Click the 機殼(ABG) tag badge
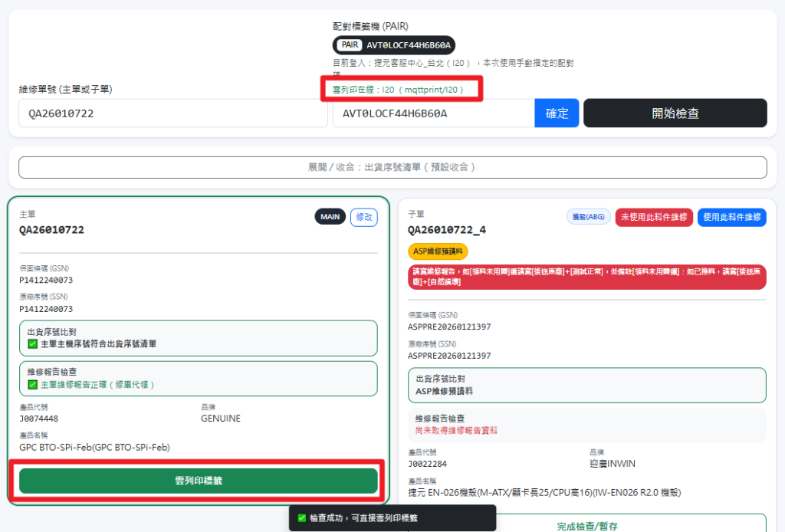This screenshot has width=785, height=532. coord(588,217)
